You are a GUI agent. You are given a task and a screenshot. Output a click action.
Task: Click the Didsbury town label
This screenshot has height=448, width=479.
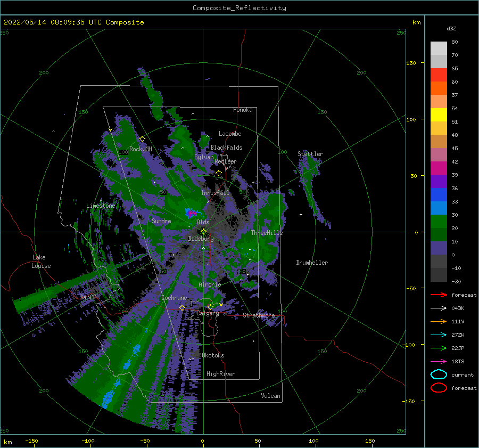(201, 239)
